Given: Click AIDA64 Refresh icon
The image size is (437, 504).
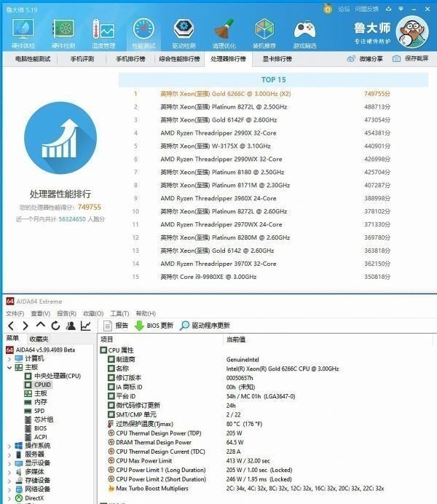Looking at the screenshot, I should [x=55, y=326].
